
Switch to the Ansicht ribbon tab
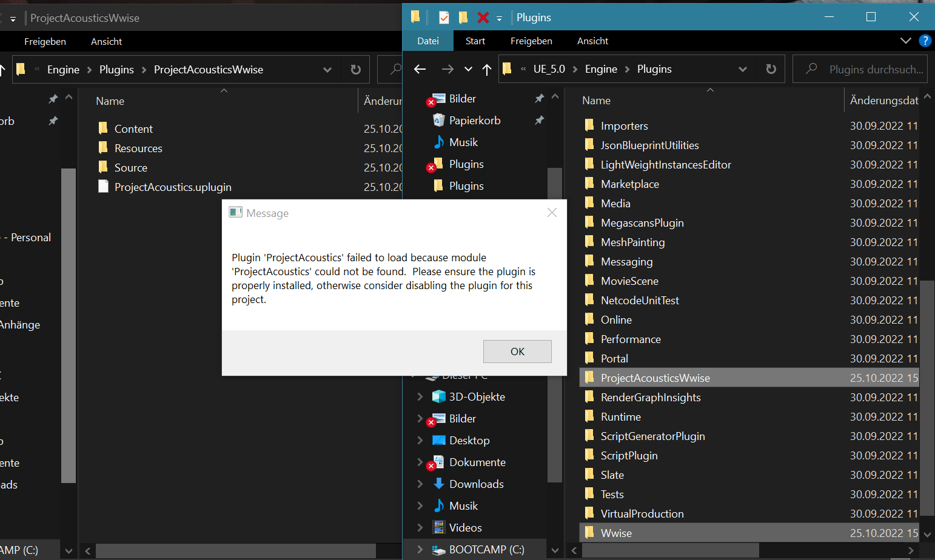592,41
